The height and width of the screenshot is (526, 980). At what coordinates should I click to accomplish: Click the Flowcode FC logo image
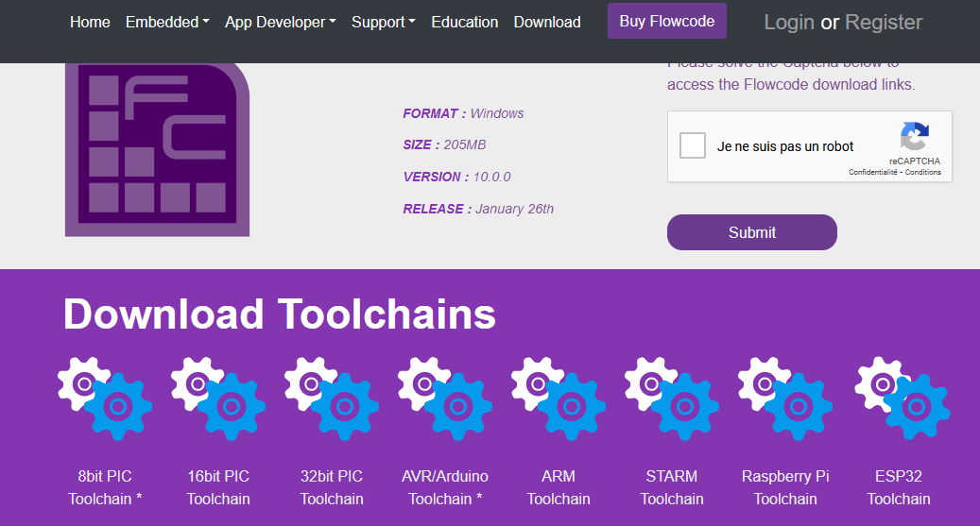pyautogui.click(x=158, y=150)
